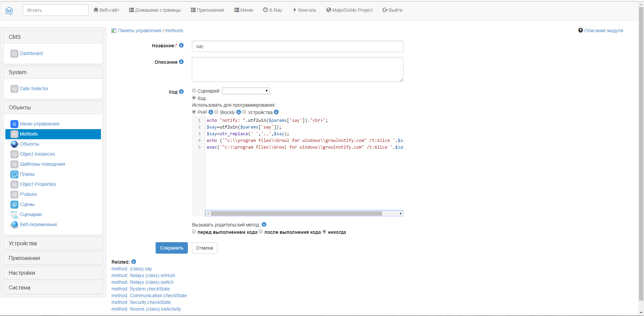
Task: Open methods breadcrumb link
Action: pyautogui.click(x=174, y=31)
